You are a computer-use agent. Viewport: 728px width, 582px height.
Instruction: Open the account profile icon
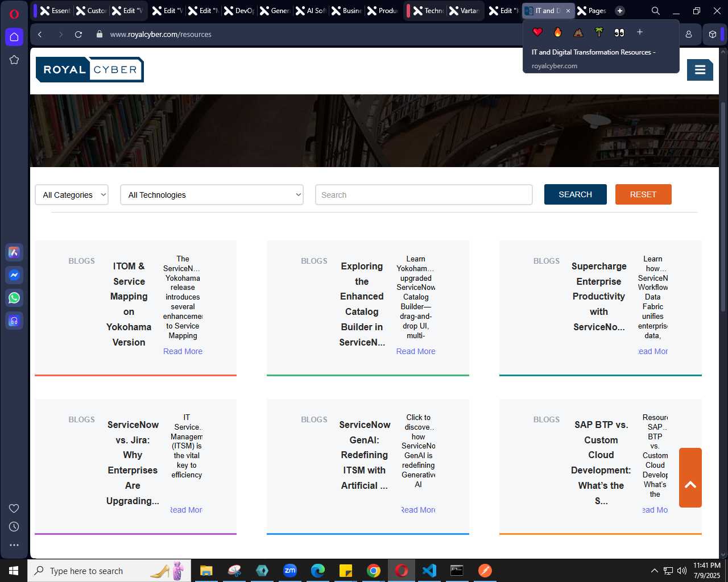689,34
